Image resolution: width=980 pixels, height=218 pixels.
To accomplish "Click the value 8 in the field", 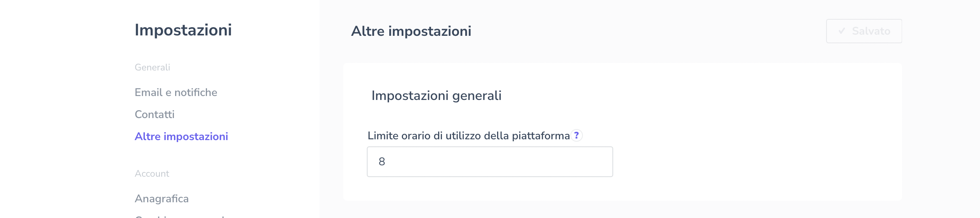I will tap(382, 162).
